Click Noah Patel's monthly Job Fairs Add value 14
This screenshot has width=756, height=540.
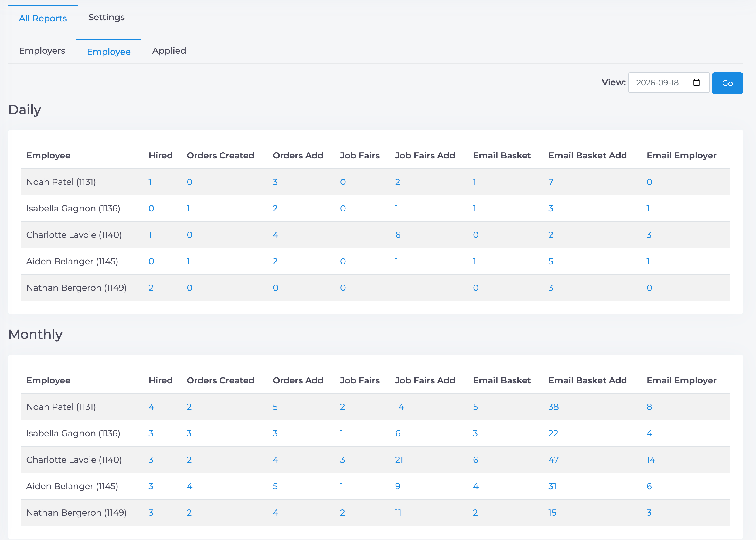click(399, 407)
